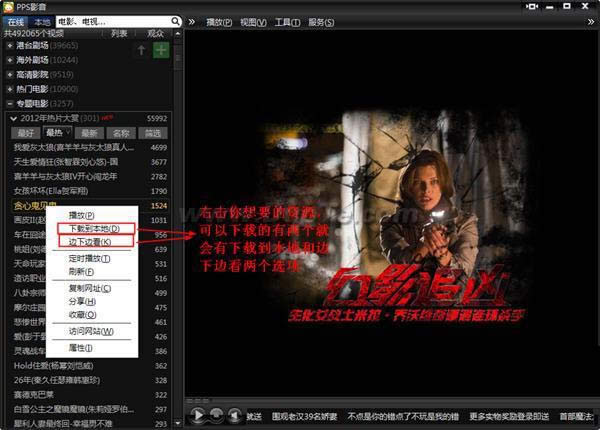Click the mini-mode icon beside minimize
Screen dimensions: 600x430
[x=532, y=7]
